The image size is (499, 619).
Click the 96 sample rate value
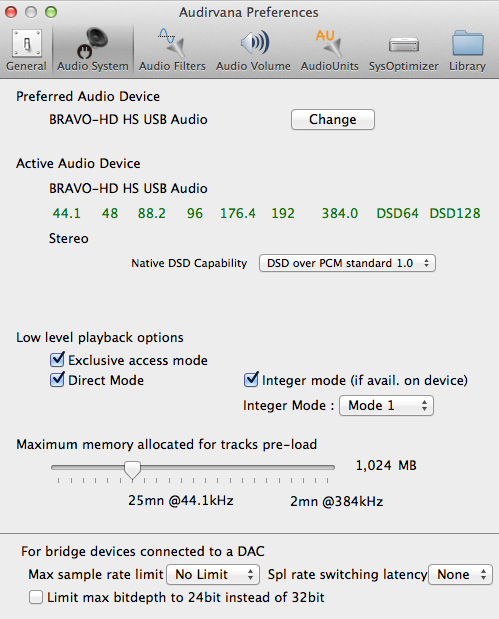pyautogui.click(x=195, y=213)
